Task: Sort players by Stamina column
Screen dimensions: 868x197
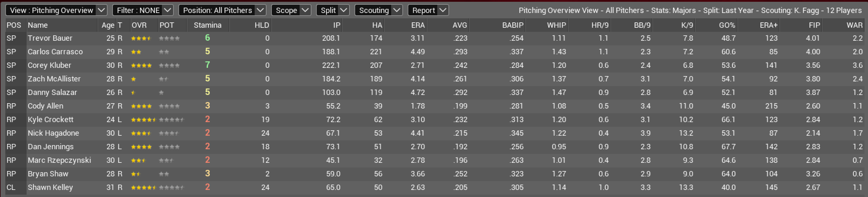Action: tap(208, 25)
